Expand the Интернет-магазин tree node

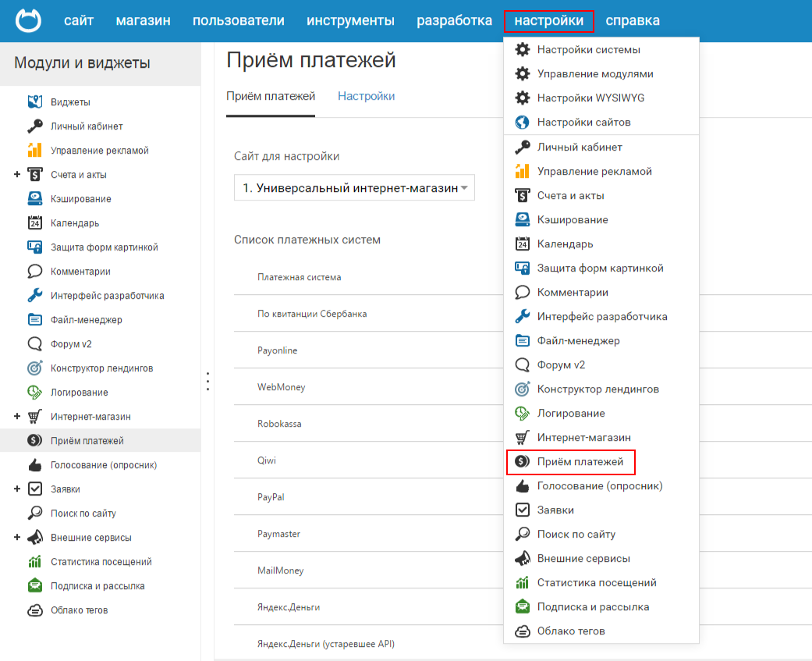point(17,416)
